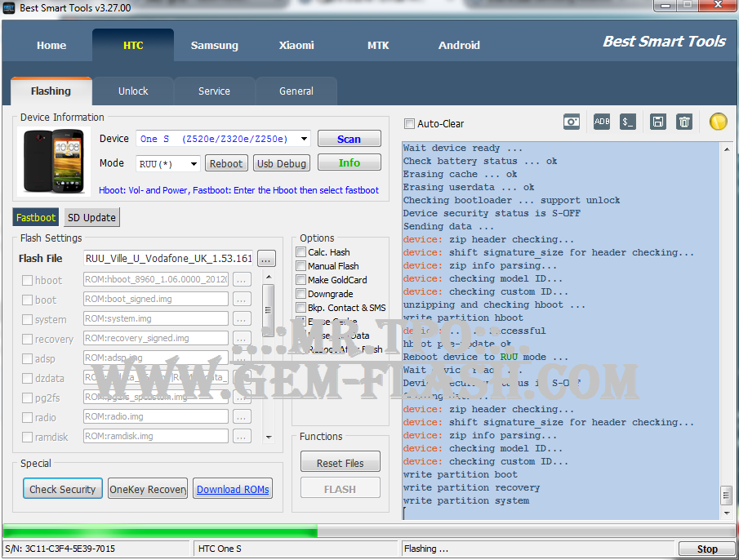Switch to the Android tab
This screenshot has width=739, height=560.
(459, 45)
